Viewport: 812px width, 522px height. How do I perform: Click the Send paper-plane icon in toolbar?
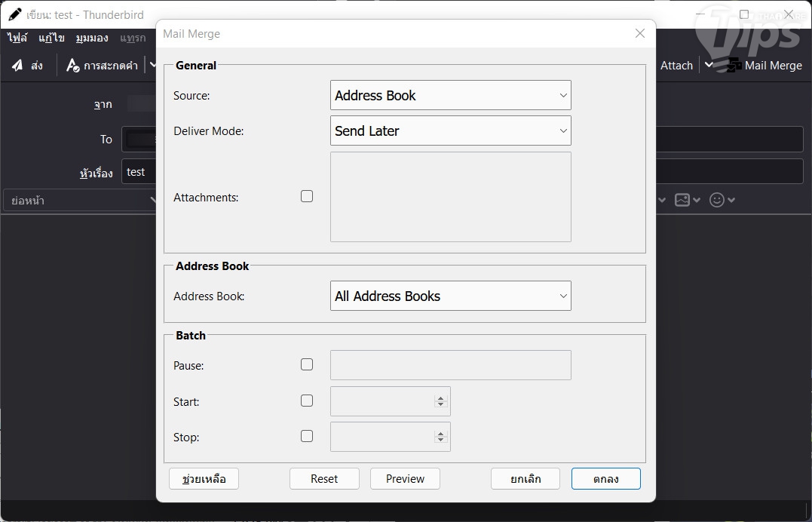tap(17, 66)
